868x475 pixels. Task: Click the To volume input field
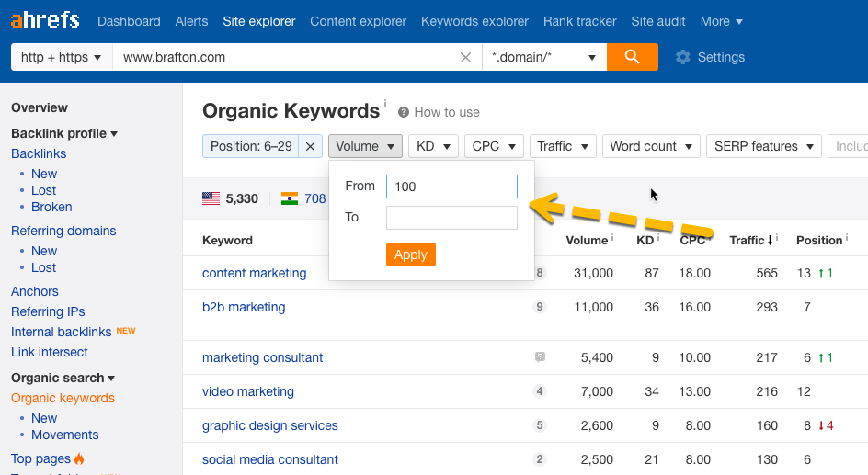click(x=451, y=218)
